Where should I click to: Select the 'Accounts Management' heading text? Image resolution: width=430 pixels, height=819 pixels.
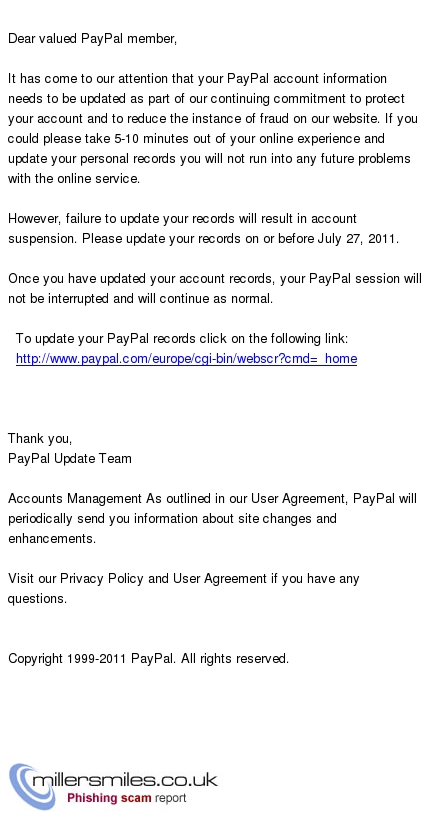[x=75, y=499]
